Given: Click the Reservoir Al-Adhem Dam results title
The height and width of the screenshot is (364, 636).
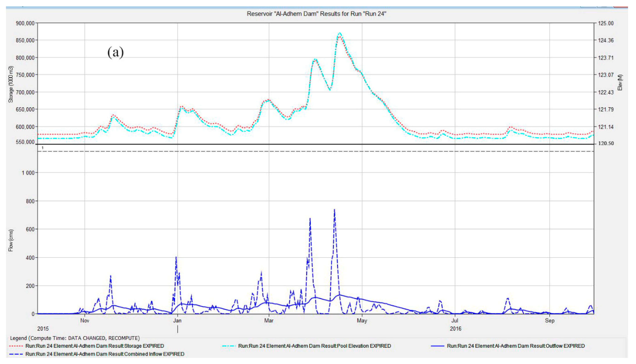Looking at the screenshot, I should pyautogui.click(x=316, y=14).
